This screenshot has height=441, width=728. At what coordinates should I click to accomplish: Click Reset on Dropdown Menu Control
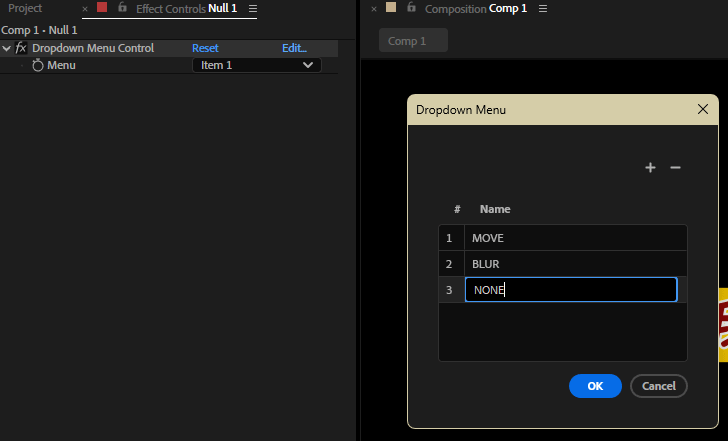click(x=205, y=48)
